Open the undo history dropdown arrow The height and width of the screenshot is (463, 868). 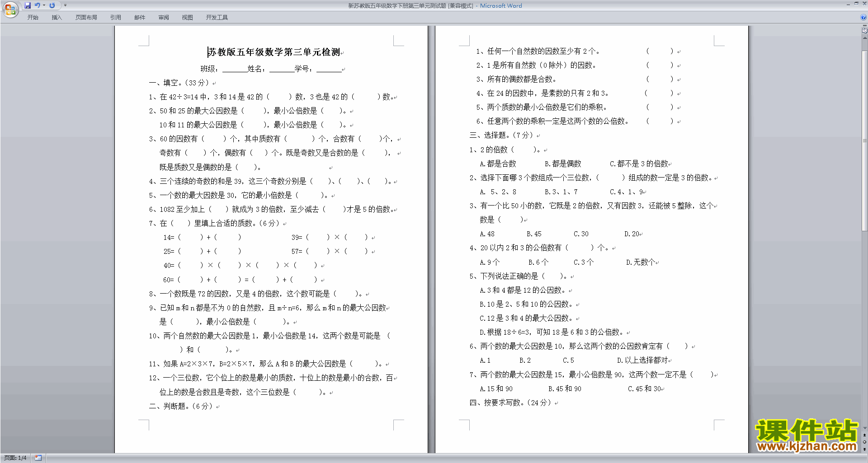(44, 5)
